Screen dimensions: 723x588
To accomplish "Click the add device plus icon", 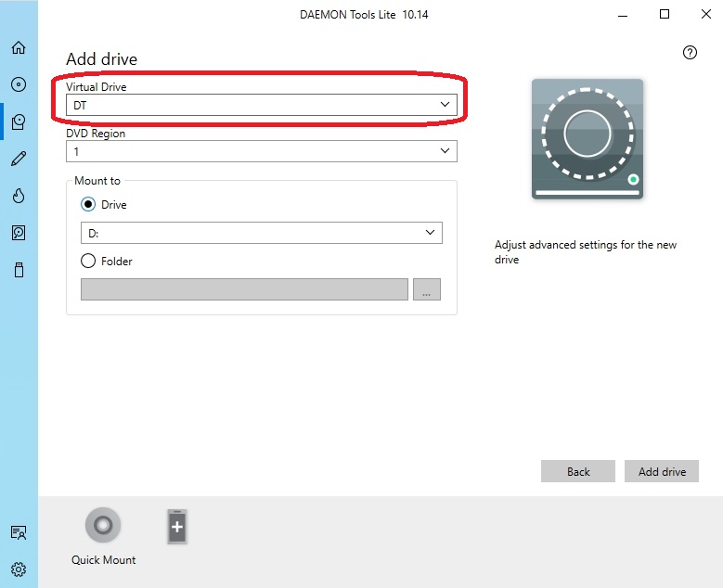I will [177, 527].
